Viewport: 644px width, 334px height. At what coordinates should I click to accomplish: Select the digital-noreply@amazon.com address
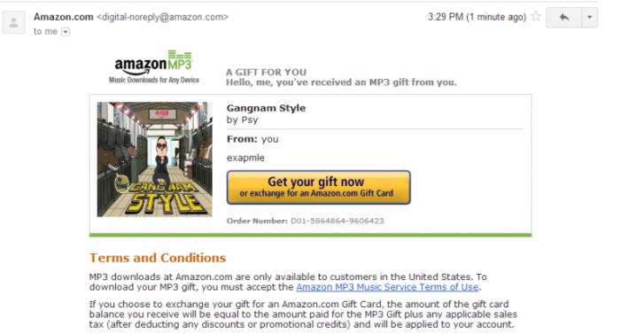(x=162, y=17)
